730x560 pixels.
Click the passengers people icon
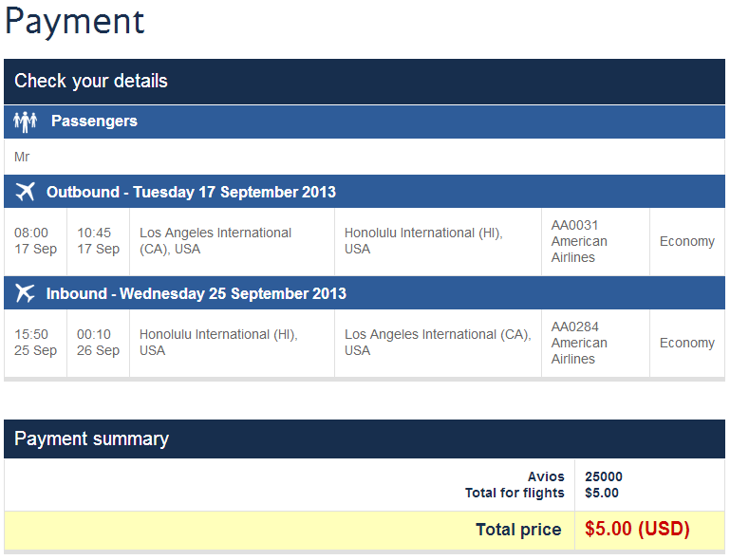tap(25, 121)
